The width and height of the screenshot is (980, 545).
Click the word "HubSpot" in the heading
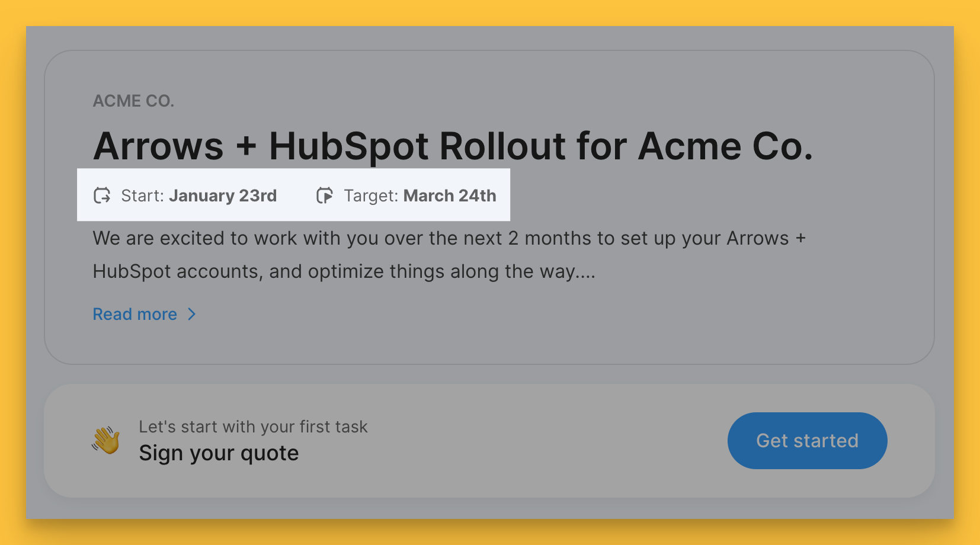(348, 146)
